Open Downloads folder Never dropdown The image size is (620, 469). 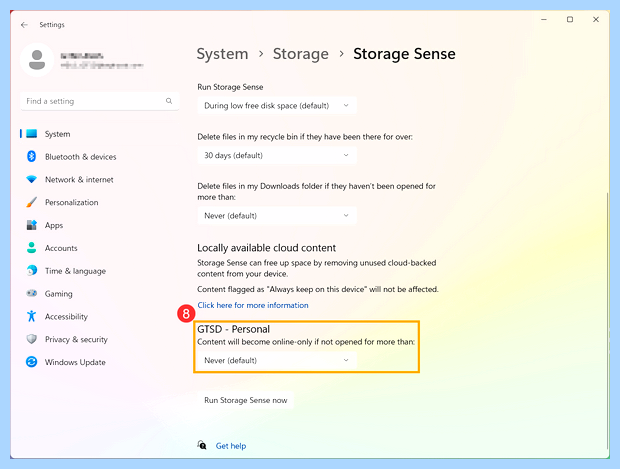(277, 216)
